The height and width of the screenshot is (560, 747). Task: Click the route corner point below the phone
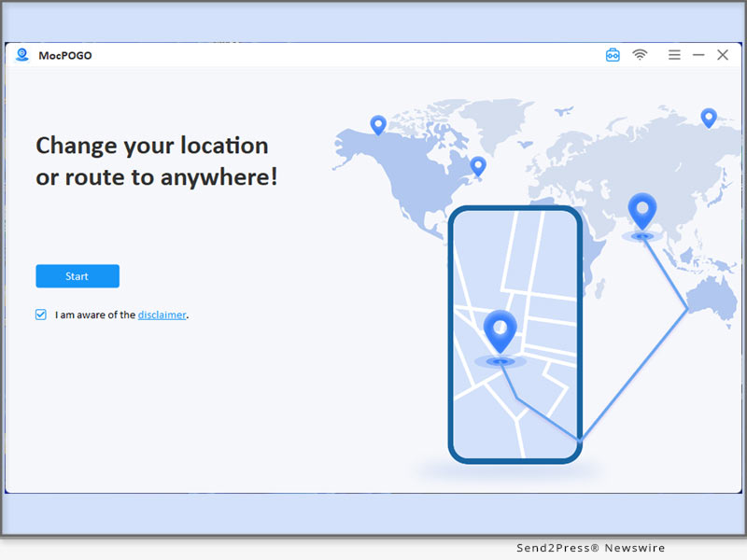pos(580,439)
